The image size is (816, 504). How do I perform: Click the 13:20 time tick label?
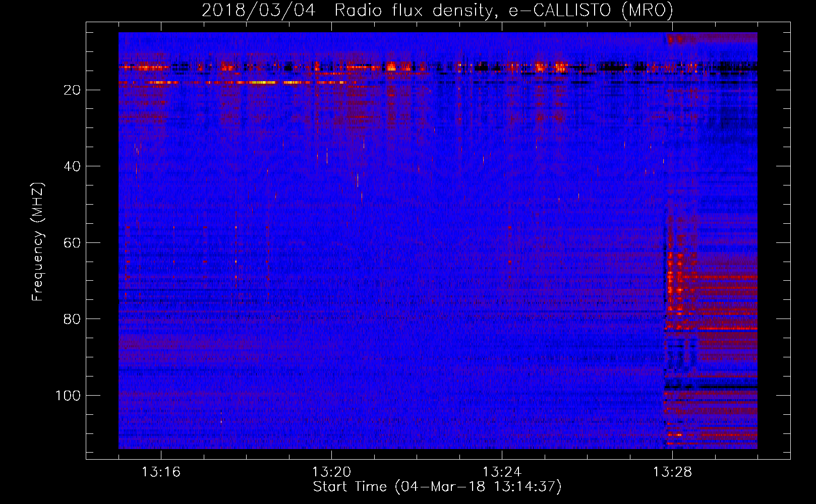331,472
